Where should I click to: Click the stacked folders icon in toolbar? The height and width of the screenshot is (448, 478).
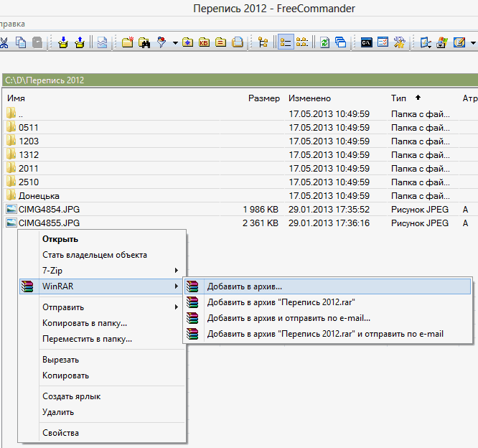click(x=237, y=42)
